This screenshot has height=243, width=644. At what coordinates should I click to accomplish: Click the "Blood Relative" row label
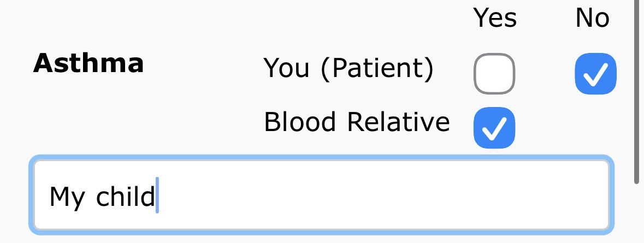click(x=357, y=122)
